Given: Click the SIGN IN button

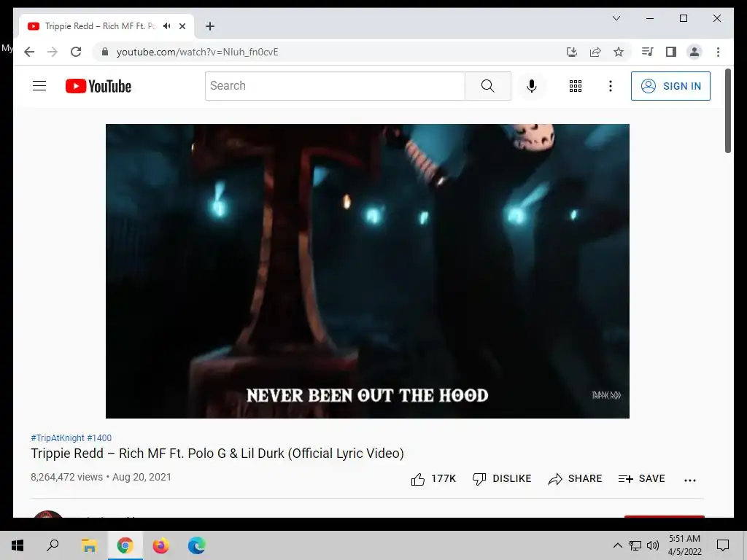Looking at the screenshot, I should (x=670, y=86).
